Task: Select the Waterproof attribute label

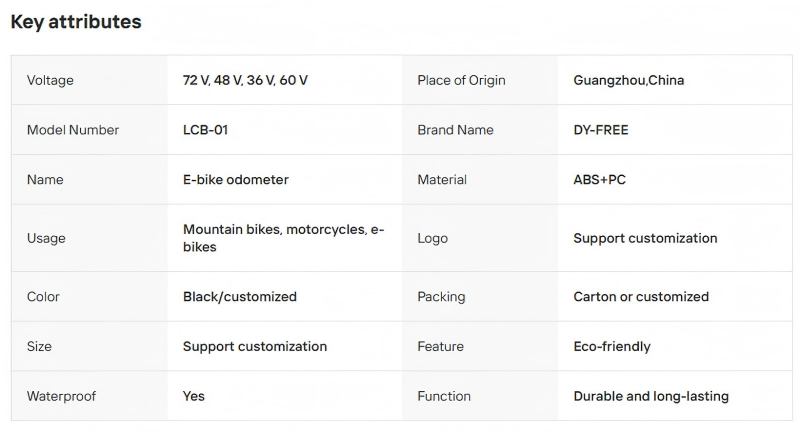Action: (61, 396)
